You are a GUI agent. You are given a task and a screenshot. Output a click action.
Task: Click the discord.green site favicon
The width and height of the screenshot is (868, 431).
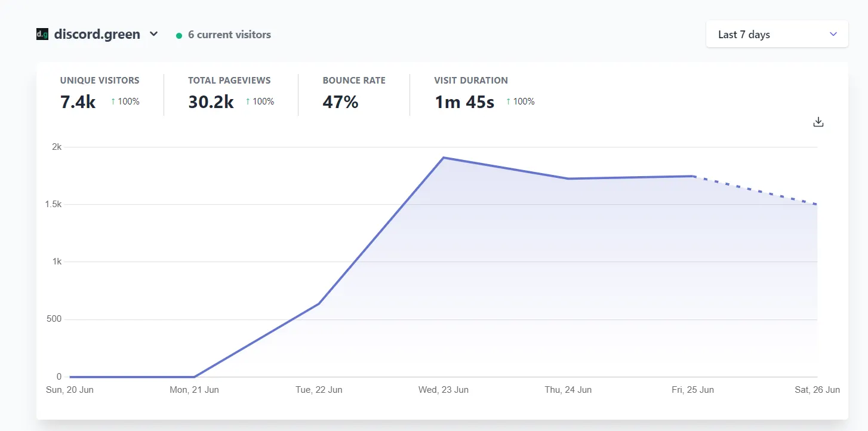coord(42,35)
